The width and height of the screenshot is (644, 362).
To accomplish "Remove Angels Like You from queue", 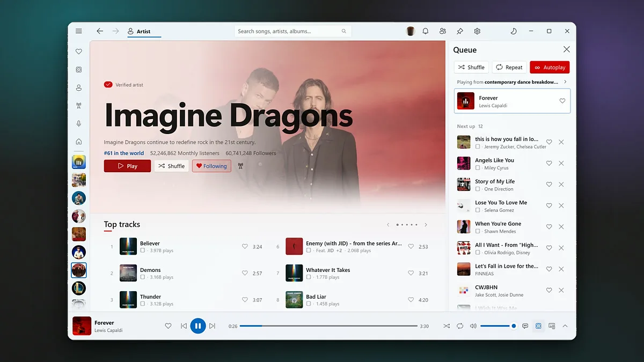I will [561, 164].
